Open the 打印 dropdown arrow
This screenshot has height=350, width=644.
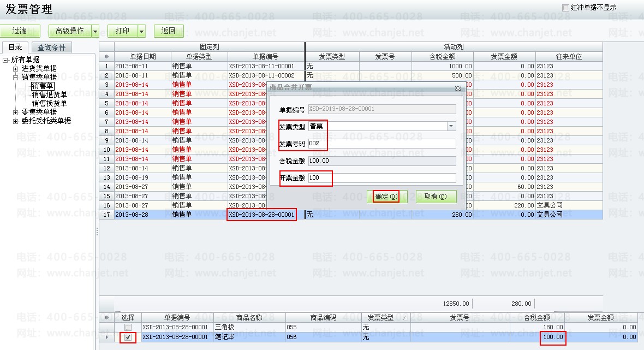(142, 31)
